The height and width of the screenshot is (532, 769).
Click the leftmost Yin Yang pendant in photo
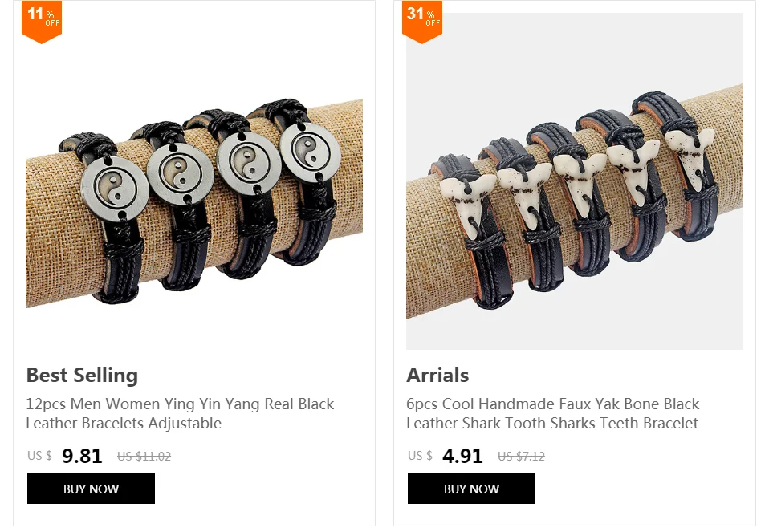tap(115, 189)
